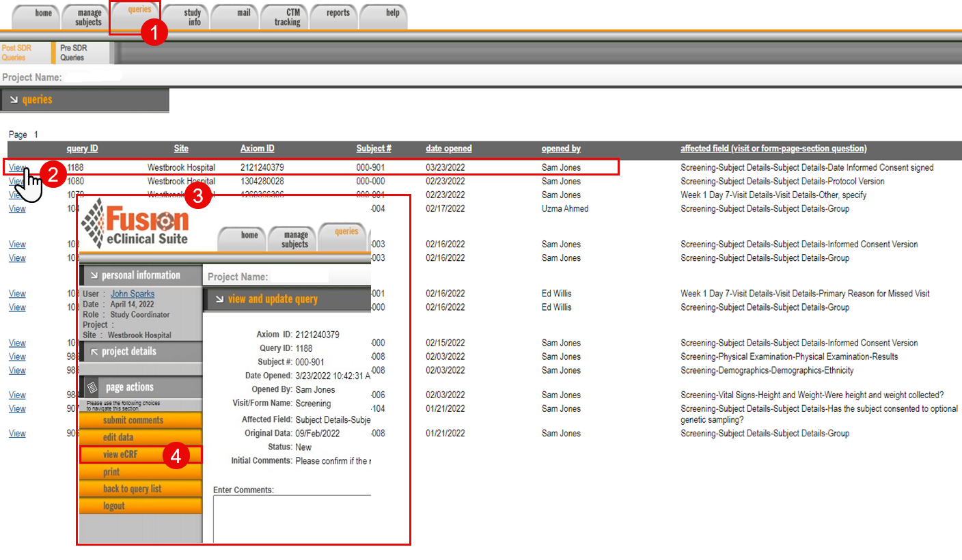Click the 03/23/2022 date opened cell
962x560 pixels.
[x=445, y=167]
